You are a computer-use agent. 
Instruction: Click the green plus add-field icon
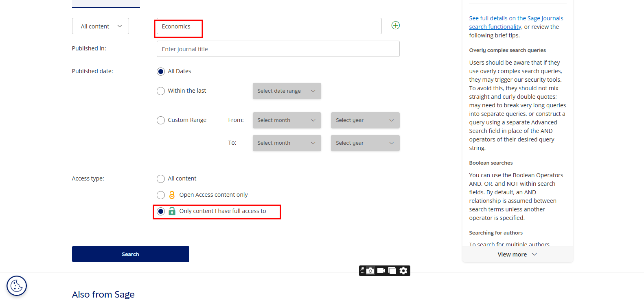point(395,26)
